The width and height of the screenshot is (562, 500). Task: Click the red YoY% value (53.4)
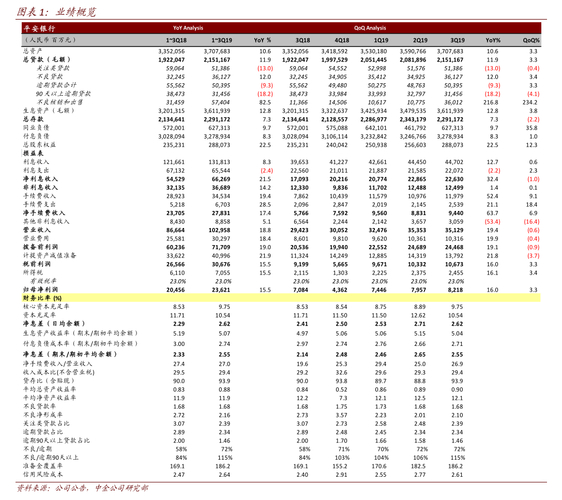pyautogui.click(x=492, y=222)
